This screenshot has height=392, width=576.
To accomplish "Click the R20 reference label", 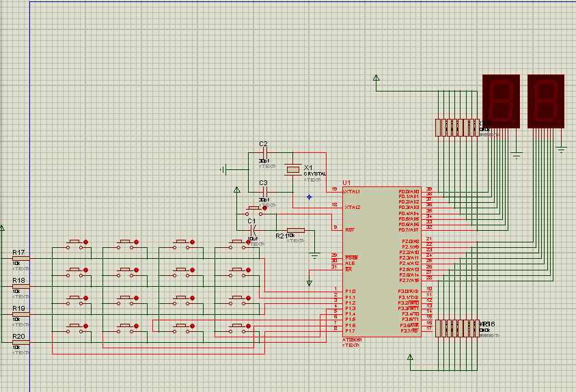I will click(x=18, y=337).
